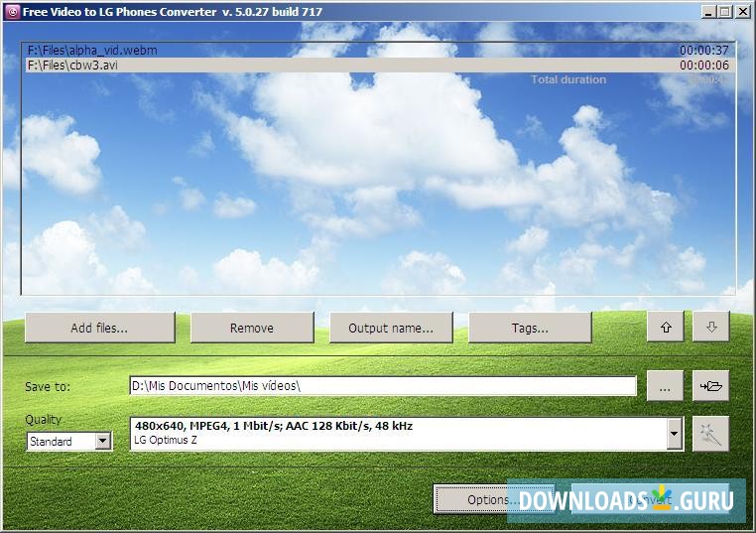Click the Add files... button
Screen dimensions: 756x533
point(100,328)
